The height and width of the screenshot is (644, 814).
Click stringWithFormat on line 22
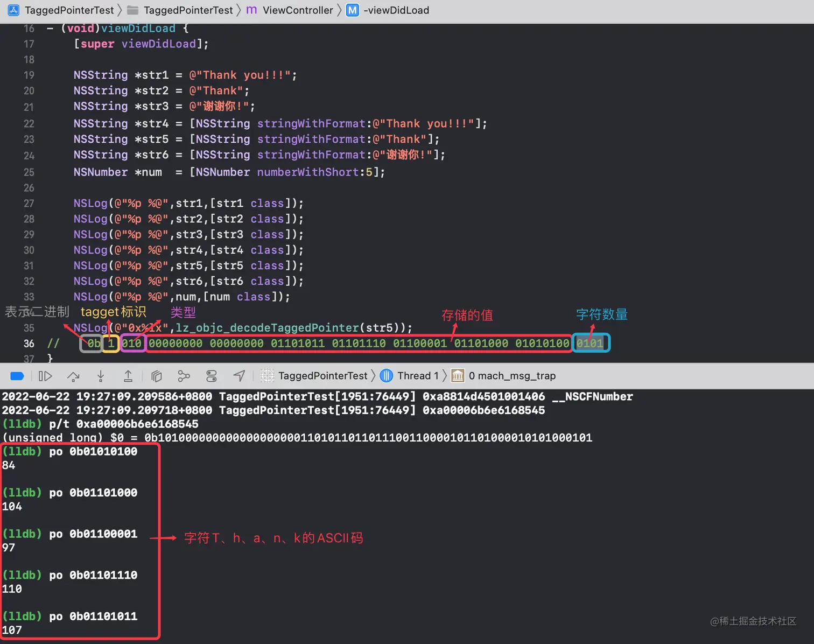pyautogui.click(x=311, y=124)
